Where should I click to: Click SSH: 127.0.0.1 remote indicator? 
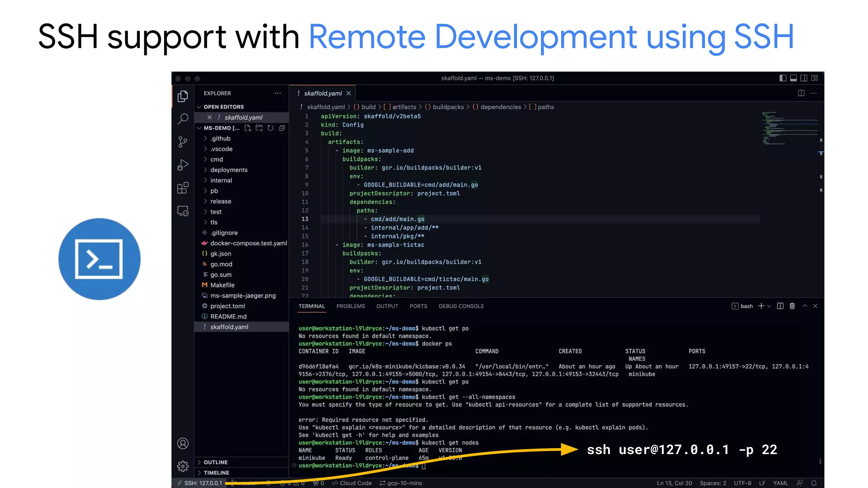click(200, 483)
